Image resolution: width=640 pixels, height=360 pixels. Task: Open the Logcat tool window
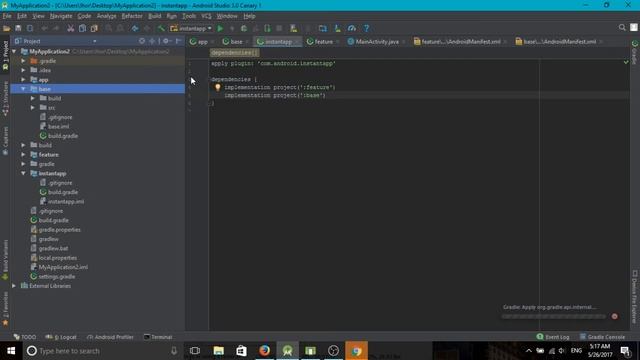point(61,337)
